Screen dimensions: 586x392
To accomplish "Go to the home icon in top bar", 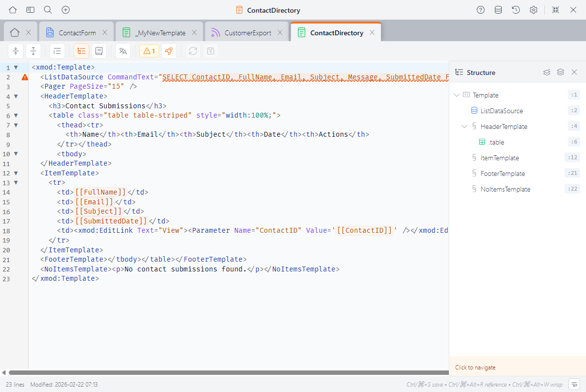I will coord(13,10).
